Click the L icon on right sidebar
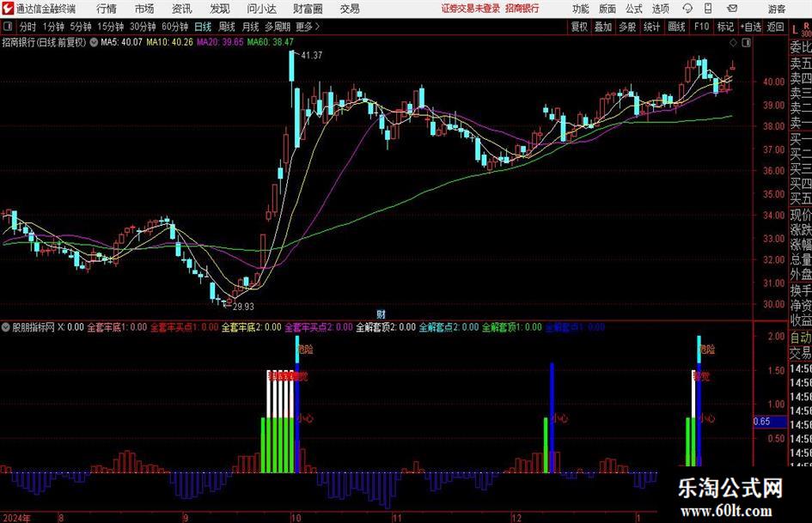The width and height of the screenshot is (812, 523). pyautogui.click(x=795, y=29)
